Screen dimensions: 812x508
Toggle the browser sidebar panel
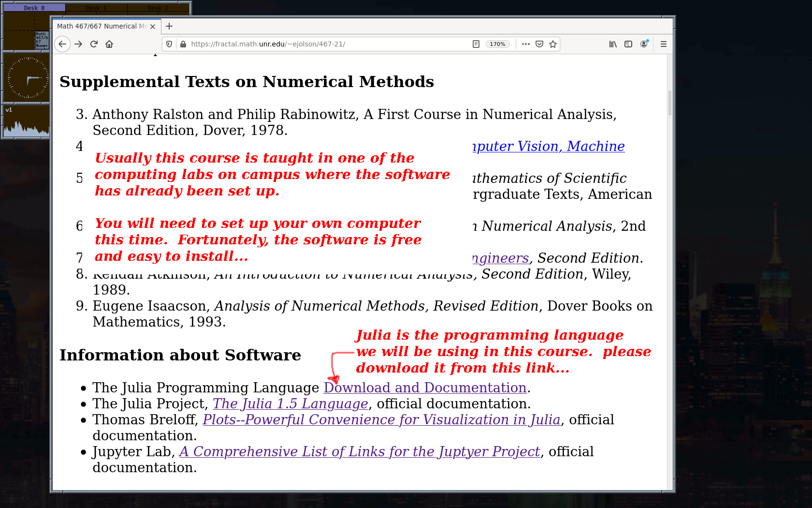tap(628, 44)
